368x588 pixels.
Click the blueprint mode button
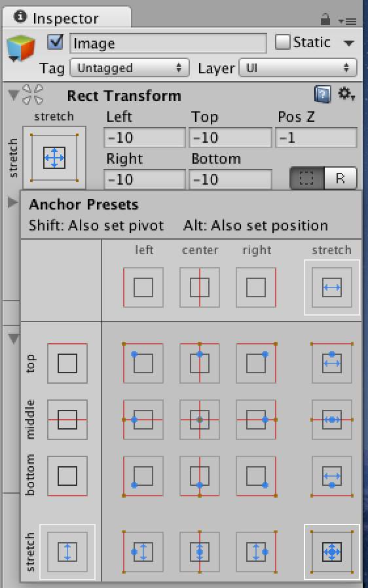[x=307, y=178]
